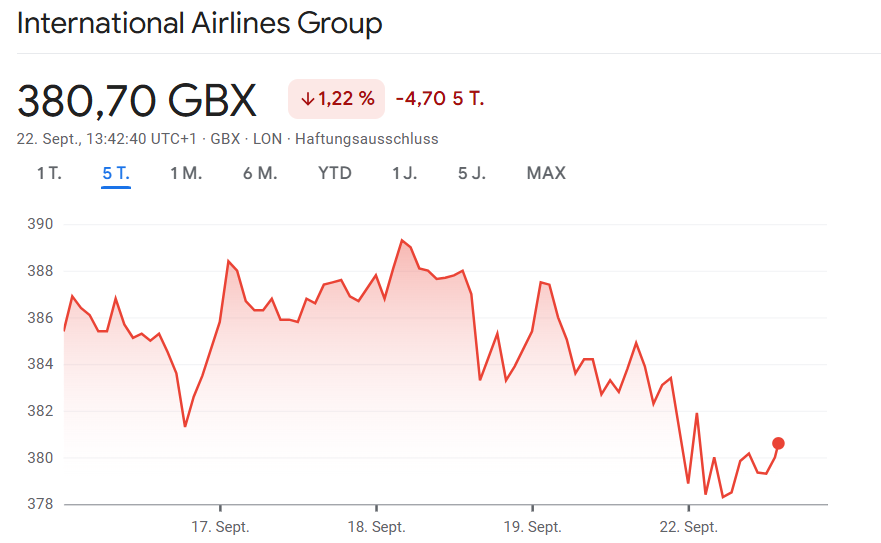Open the Haftungsausschluss link
Viewport: 881px width, 543px height.
pyautogui.click(x=367, y=139)
